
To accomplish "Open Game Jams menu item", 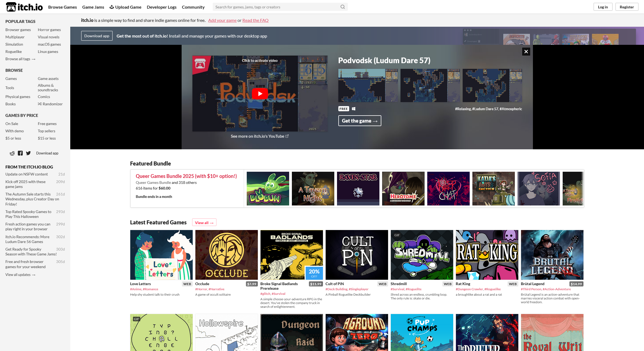I will (x=93, y=7).
